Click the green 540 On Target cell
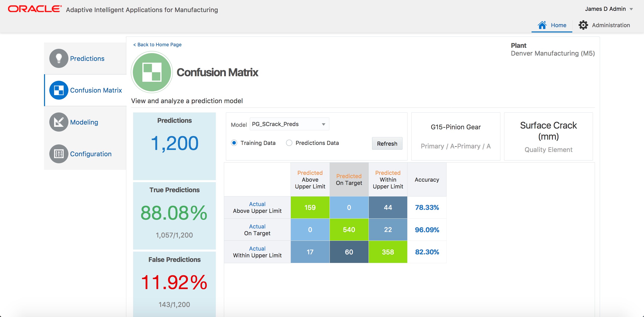This screenshot has width=644, height=317. tap(349, 229)
